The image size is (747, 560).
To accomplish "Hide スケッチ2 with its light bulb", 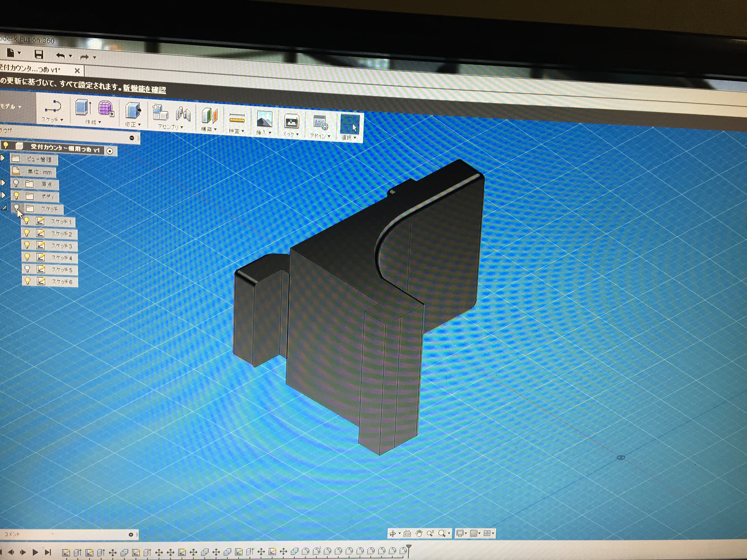I will (27, 233).
